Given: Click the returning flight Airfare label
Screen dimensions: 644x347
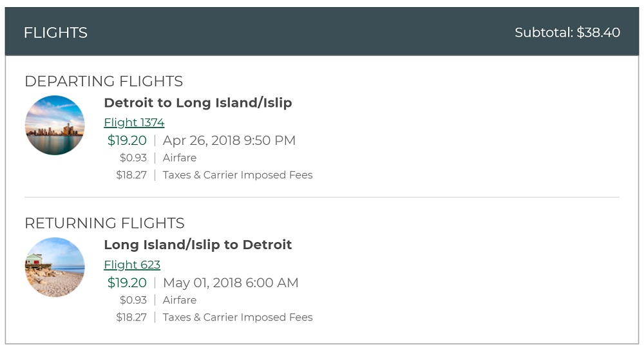Looking at the screenshot, I should [x=180, y=300].
